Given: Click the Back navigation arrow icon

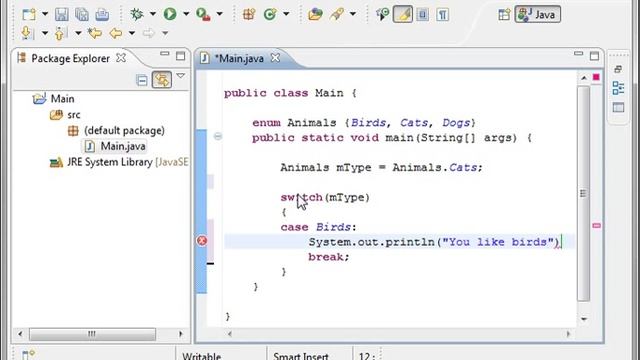Looking at the screenshot, I should (116, 33).
